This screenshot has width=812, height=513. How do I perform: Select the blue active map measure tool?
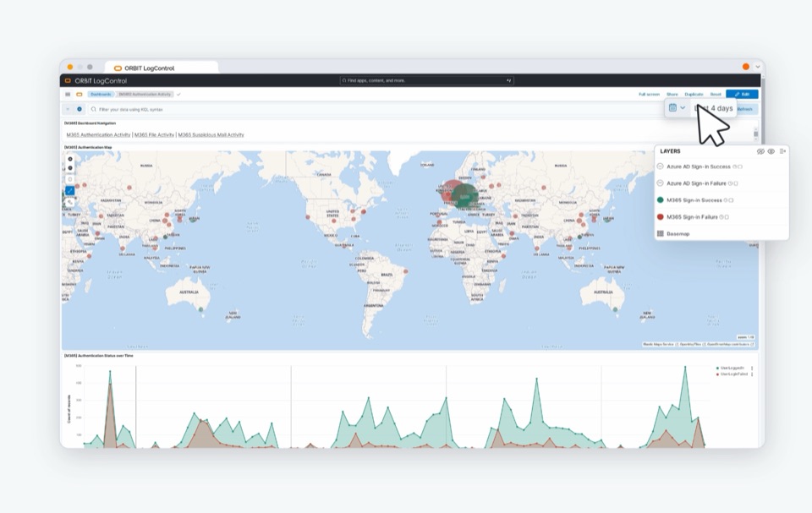coord(70,191)
